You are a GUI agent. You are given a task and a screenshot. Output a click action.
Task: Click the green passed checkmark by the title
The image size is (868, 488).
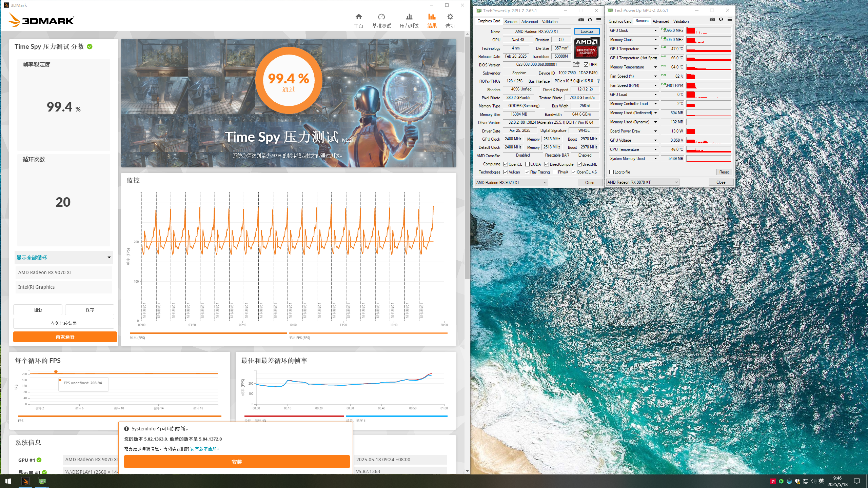pos(90,47)
